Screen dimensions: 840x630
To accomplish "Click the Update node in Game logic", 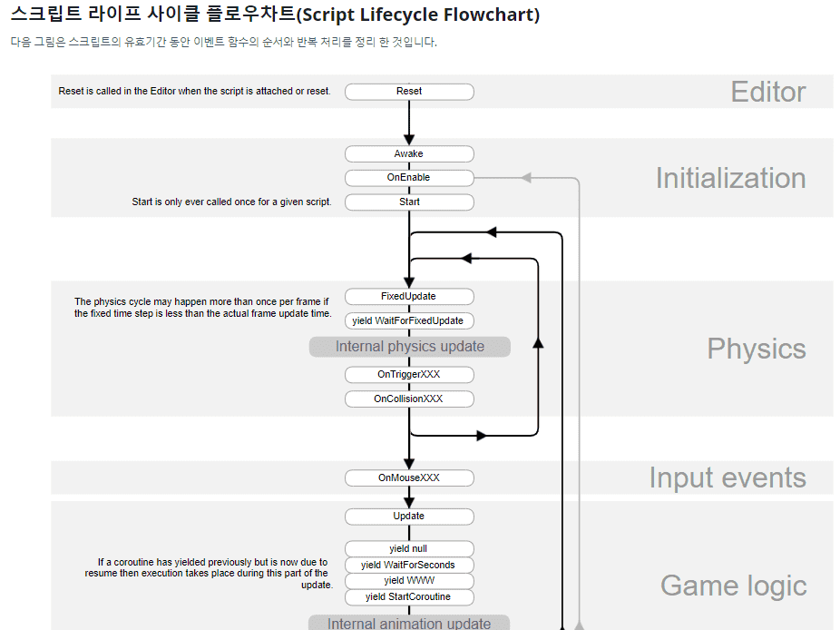I will [409, 517].
